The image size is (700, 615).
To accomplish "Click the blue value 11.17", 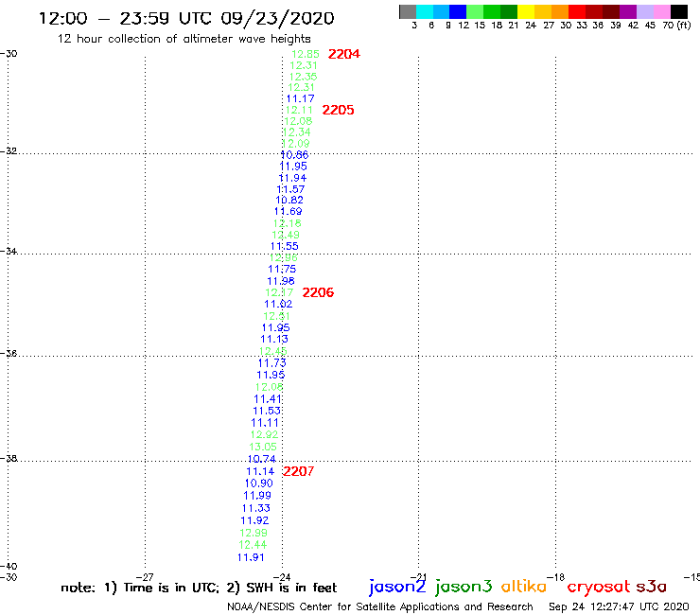I will pos(301,98).
